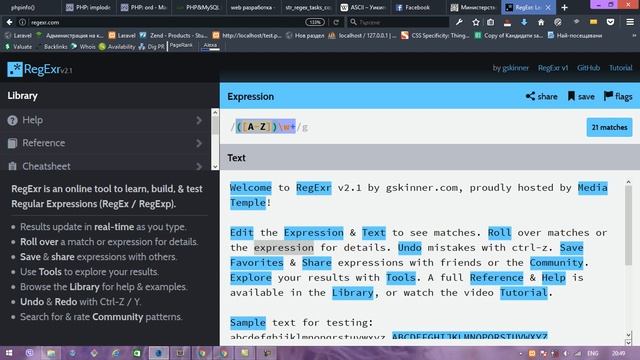
Task: Switch to the PHP: implode tab
Action: (88, 7)
